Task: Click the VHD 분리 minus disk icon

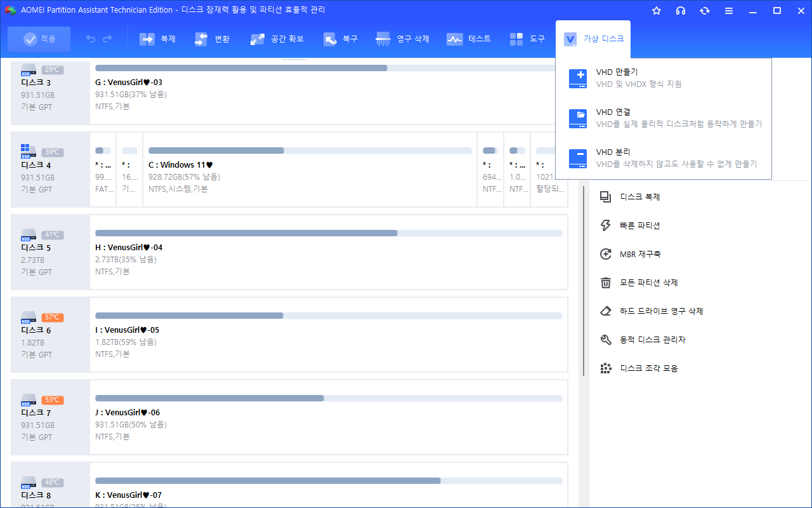Action: (578, 158)
